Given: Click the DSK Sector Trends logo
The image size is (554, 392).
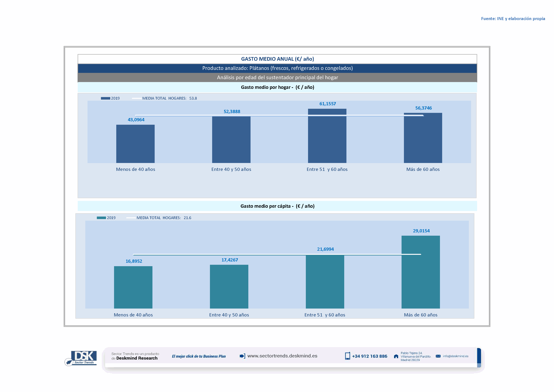Looking at the screenshot, I should click(81, 358).
